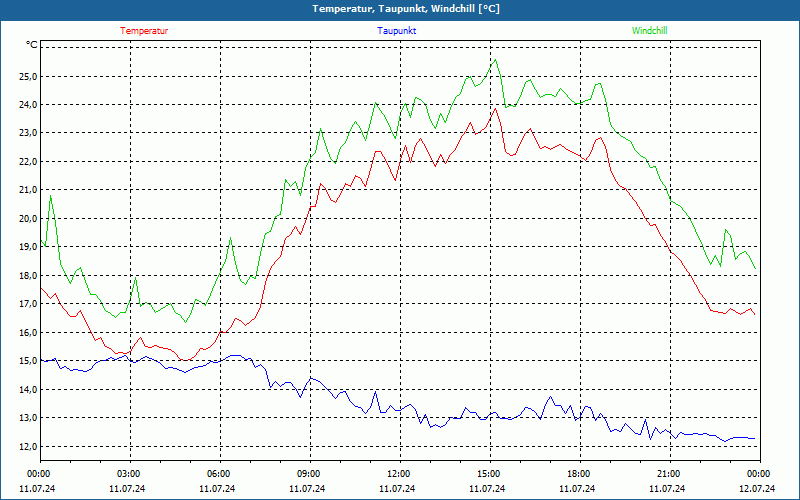Screen dimensions: 800x500
Task: Click the green Windchill legend label
Action: coord(649,31)
